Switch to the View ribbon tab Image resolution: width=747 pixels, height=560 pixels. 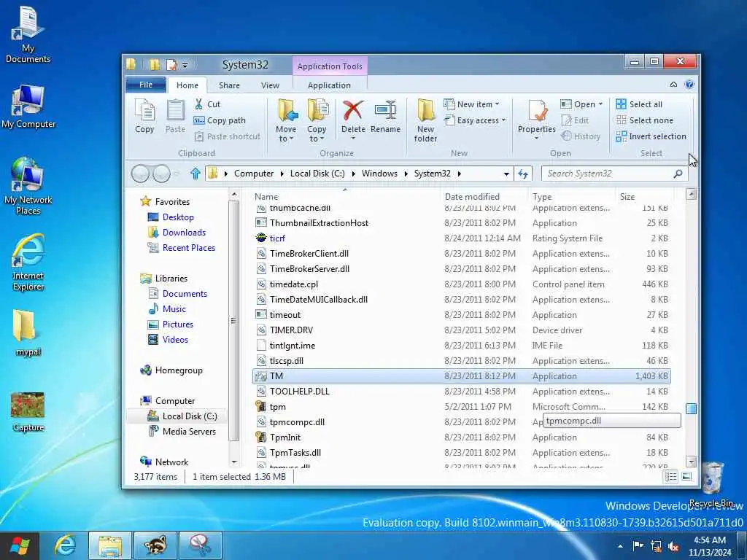coord(270,85)
